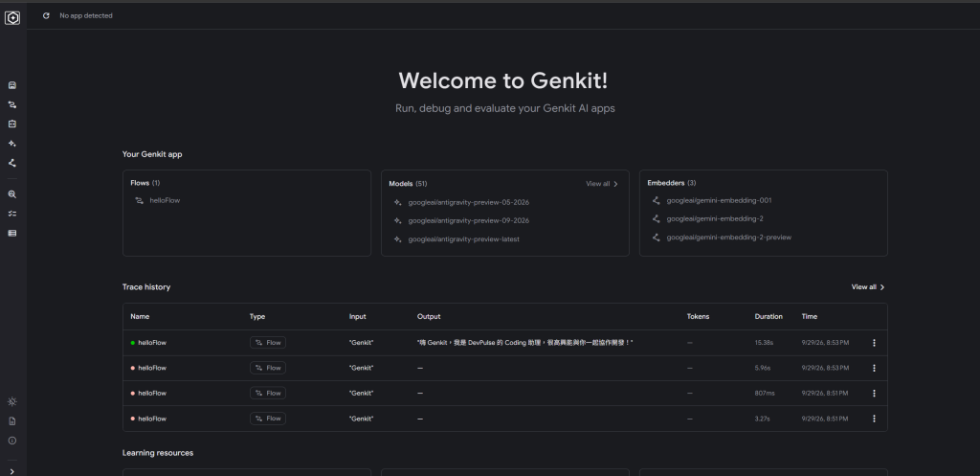This screenshot has height=476, width=980.
Task: Open more options for the 5.96s trace row
Action: point(874,369)
